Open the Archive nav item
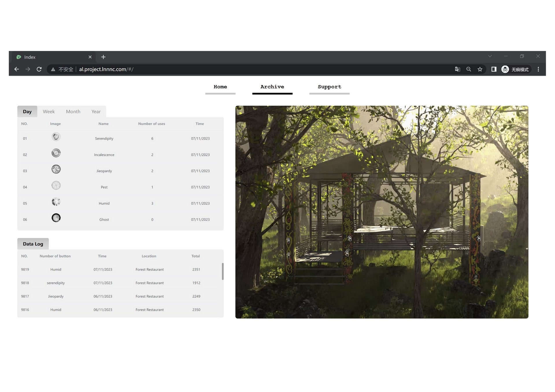555x392 pixels. 272,87
